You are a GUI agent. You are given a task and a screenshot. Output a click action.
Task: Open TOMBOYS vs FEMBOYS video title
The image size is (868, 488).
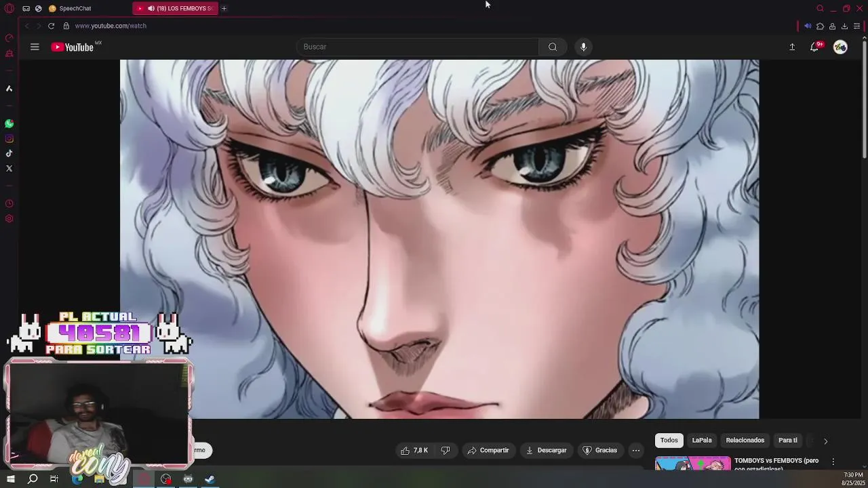(776, 464)
